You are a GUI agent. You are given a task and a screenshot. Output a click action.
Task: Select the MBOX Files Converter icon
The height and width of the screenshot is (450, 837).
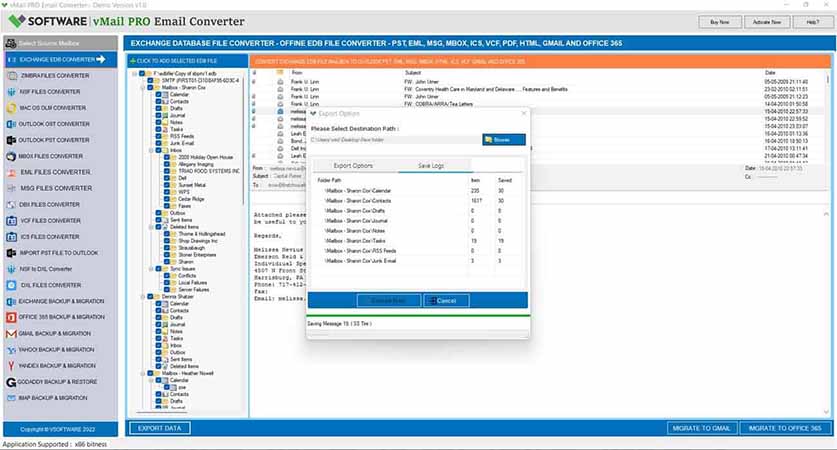click(x=12, y=156)
